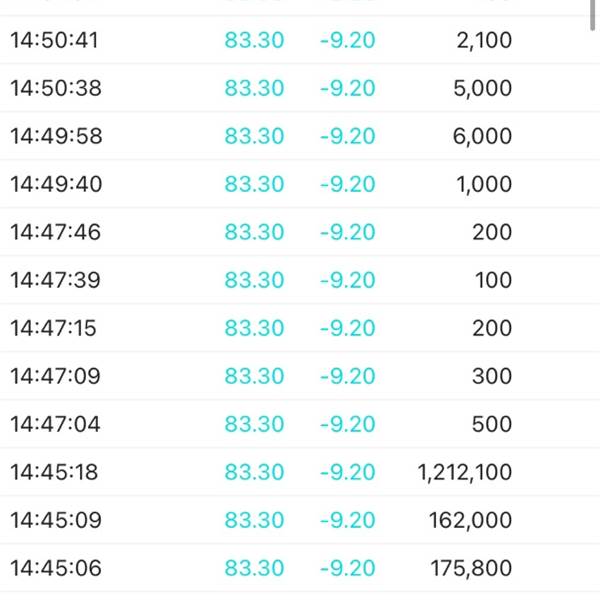Viewport: 600px width, 600px height.
Task: Click the 175,800 volume value
Action: click(x=471, y=568)
